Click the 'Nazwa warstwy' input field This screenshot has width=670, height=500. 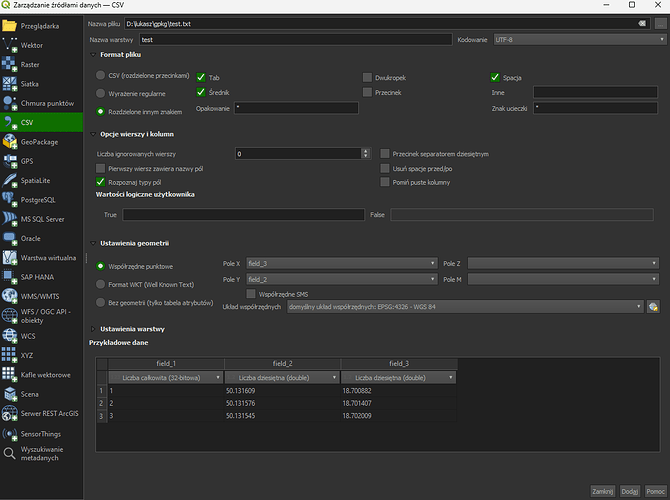pyautogui.click(x=294, y=39)
